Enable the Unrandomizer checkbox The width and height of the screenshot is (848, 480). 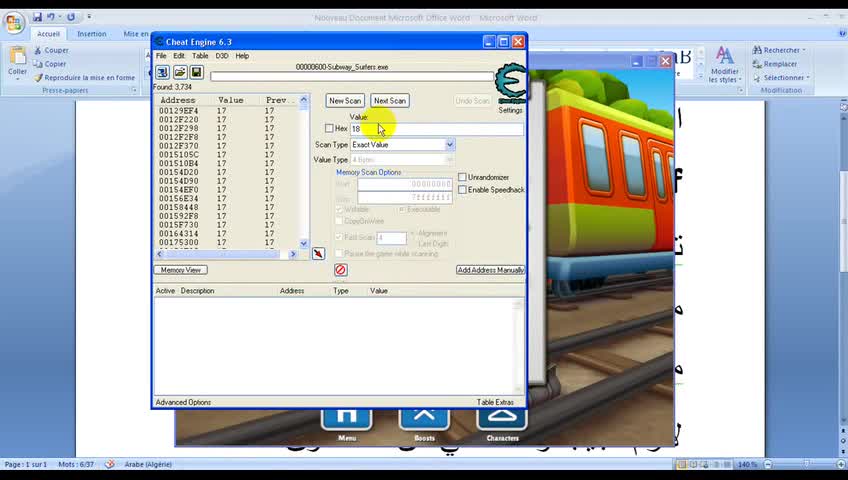click(462, 177)
